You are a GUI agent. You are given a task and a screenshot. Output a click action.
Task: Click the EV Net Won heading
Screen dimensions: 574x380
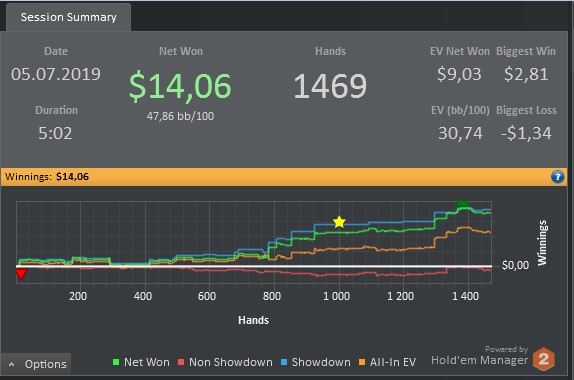pyautogui.click(x=460, y=51)
